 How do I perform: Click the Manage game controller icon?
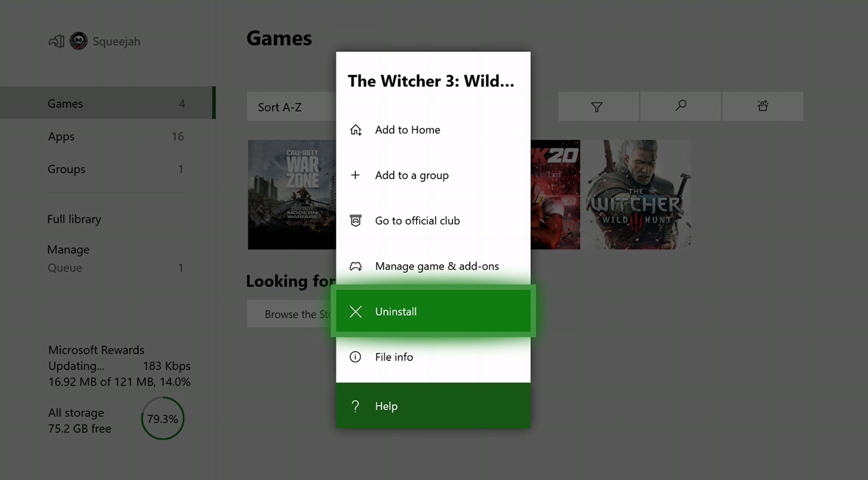click(x=355, y=265)
